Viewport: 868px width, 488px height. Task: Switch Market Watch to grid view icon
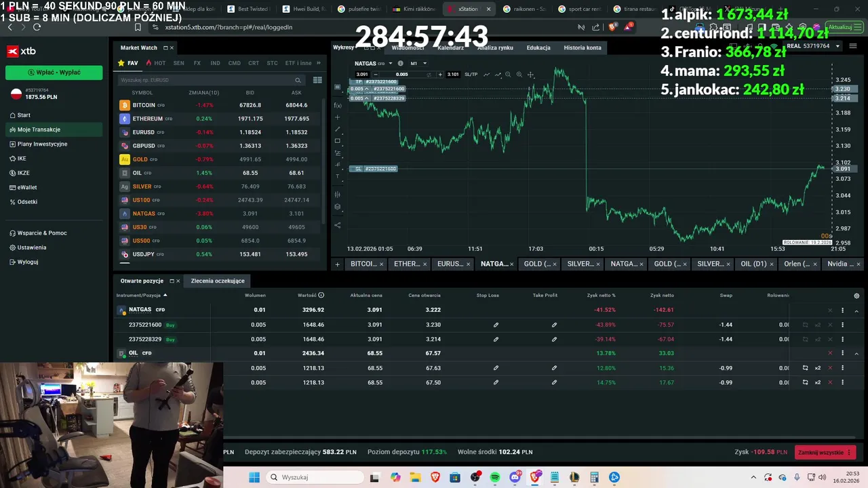[x=317, y=80]
